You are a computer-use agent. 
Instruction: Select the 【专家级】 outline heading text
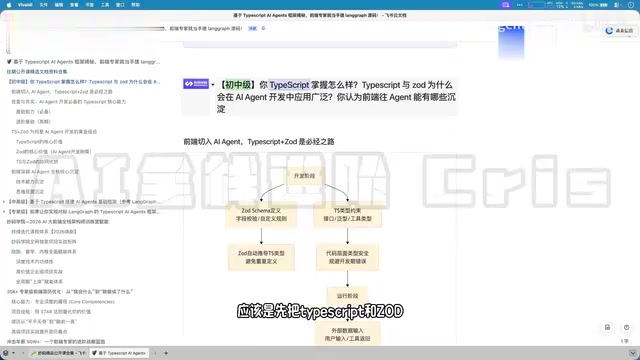(x=84, y=211)
